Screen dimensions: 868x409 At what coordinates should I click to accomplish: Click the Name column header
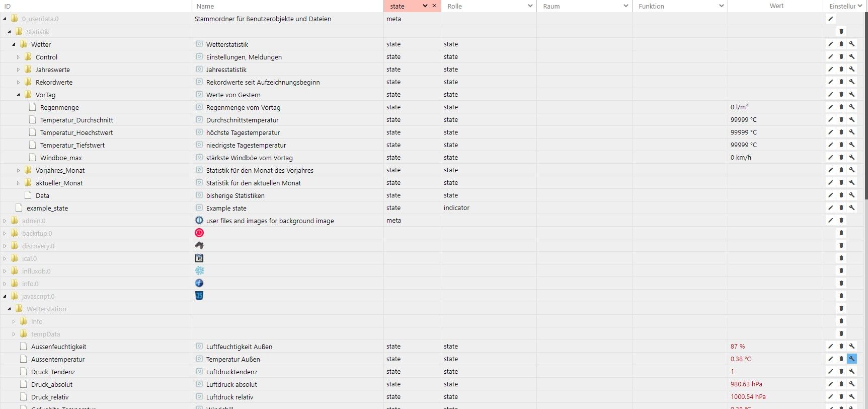click(287, 6)
